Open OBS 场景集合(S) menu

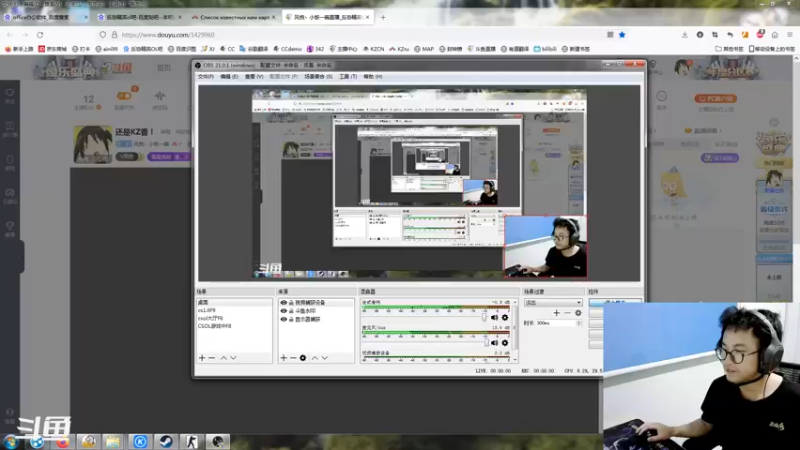[x=318, y=77]
